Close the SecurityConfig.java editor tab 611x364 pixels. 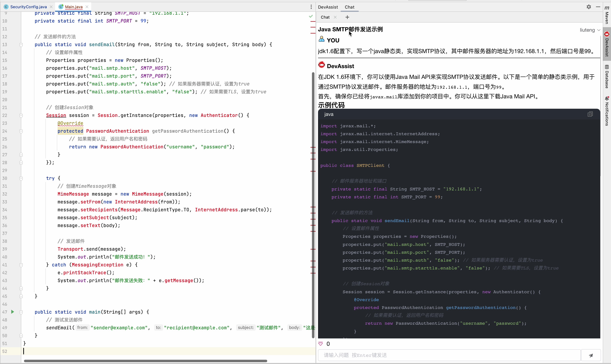(x=51, y=7)
